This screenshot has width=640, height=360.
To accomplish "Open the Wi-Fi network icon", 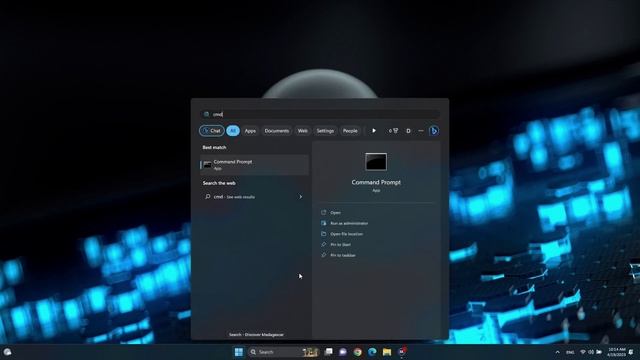I will tap(582, 352).
